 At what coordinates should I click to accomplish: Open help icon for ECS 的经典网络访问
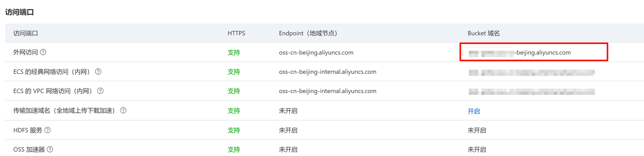[98, 72]
